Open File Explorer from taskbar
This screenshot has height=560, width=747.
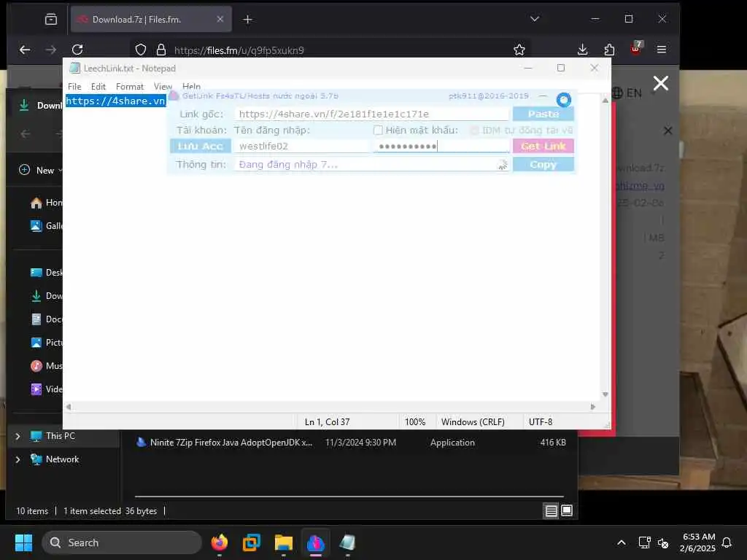point(284,542)
